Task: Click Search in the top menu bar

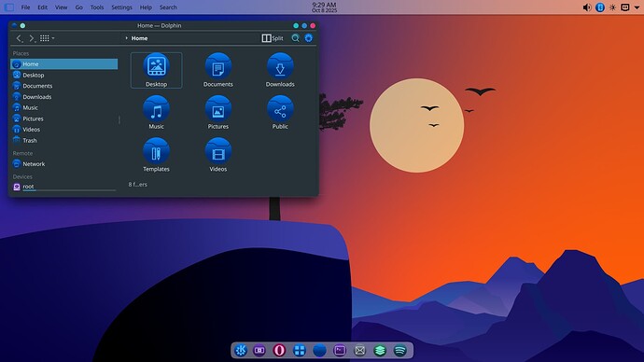Action: pyautogui.click(x=168, y=7)
